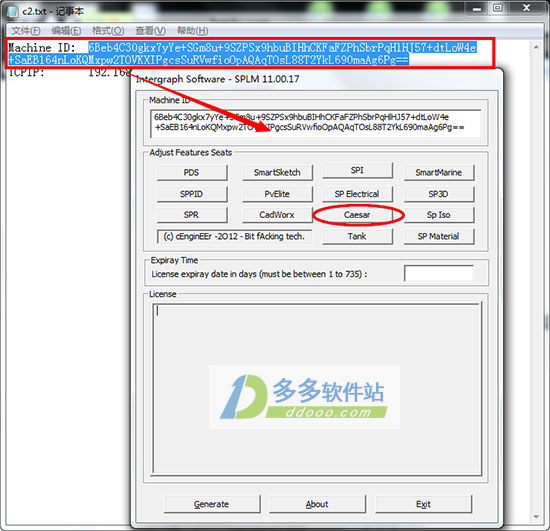Click the SPLM 11.00.17 dialog title
Screen dimensions: 550x531
(218, 79)
